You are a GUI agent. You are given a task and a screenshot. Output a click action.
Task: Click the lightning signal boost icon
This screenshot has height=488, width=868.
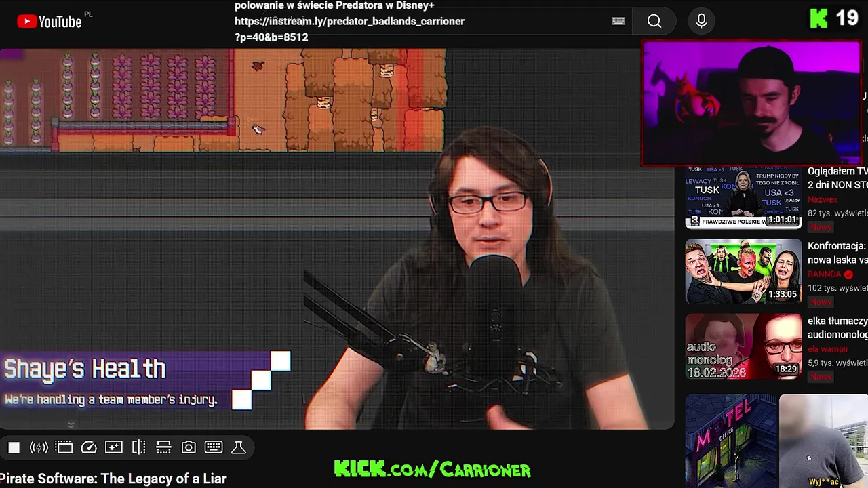(39, 447)
